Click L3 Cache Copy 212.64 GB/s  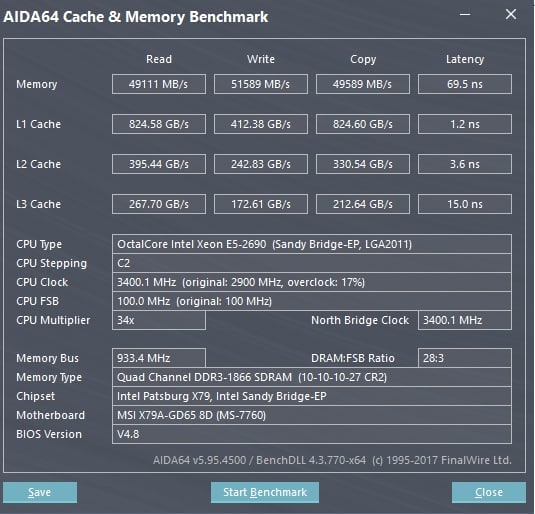(x=363, y=204)
